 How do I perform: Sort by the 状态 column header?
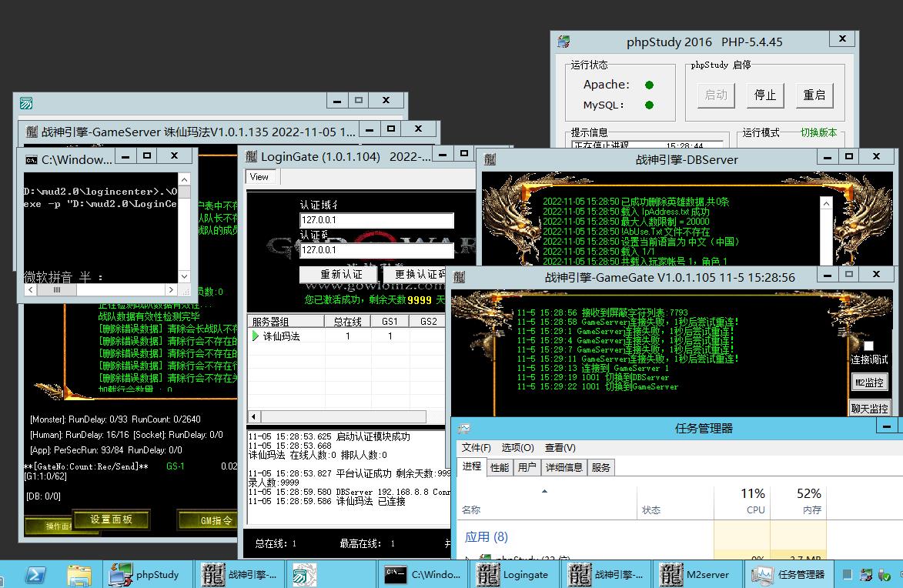[675, 502]
